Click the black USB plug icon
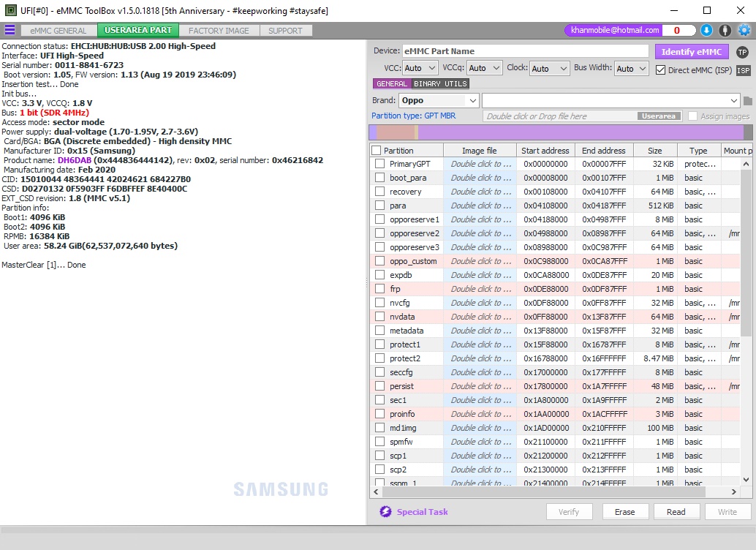This screenshot has height=550, width=756. click(x=725, y=31)
